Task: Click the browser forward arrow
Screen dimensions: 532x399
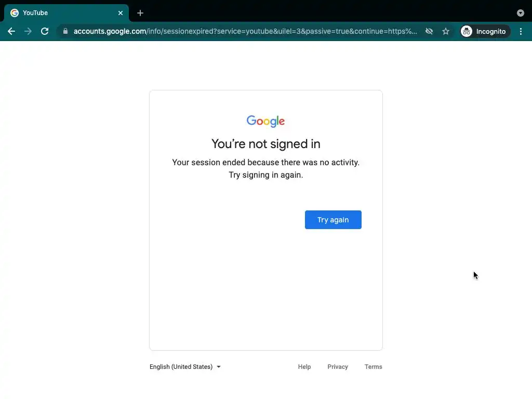Action: click(x=28, y=31)
